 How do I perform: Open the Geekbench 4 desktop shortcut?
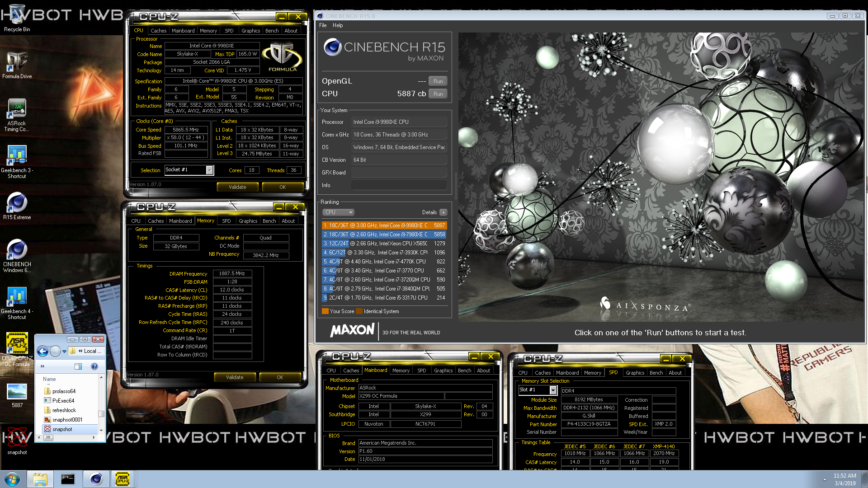point(17,303)
